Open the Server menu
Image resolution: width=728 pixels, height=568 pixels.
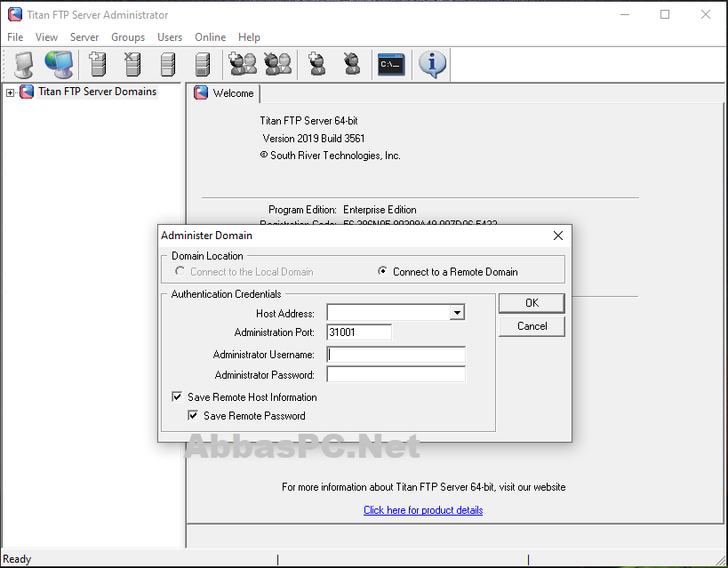pos(84,37)
